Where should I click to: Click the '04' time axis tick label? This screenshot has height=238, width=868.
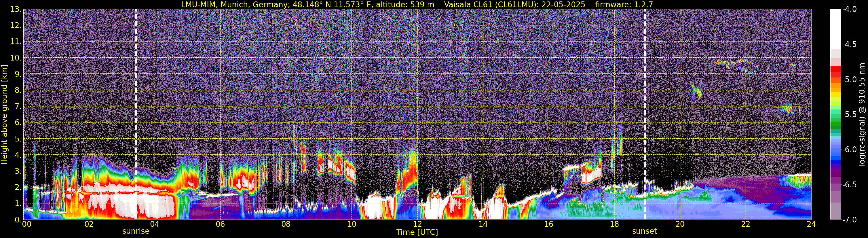[155, 224]
